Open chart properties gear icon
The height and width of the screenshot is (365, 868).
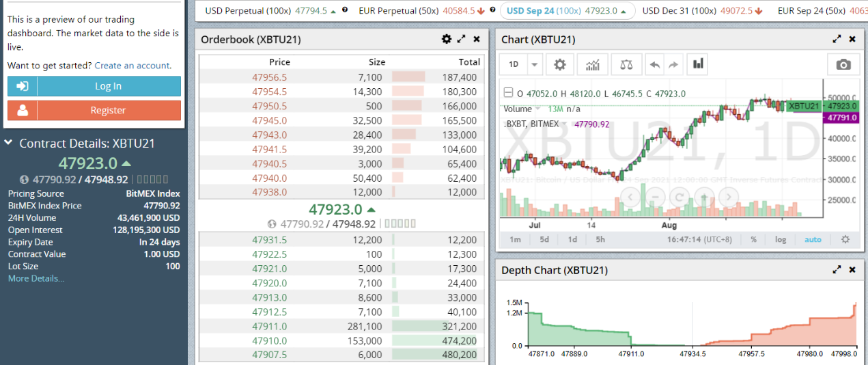tap(560, 65)
